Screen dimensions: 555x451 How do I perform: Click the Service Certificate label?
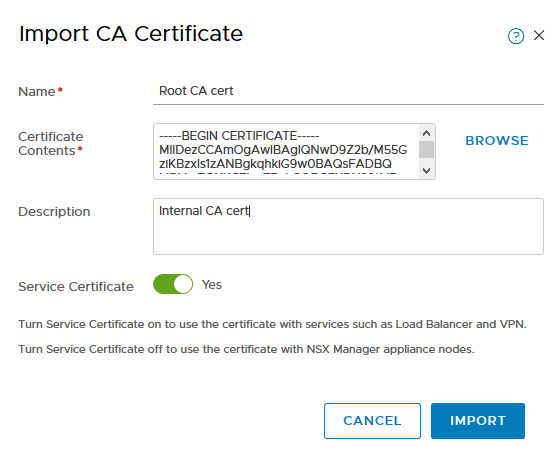pos(76,286)
